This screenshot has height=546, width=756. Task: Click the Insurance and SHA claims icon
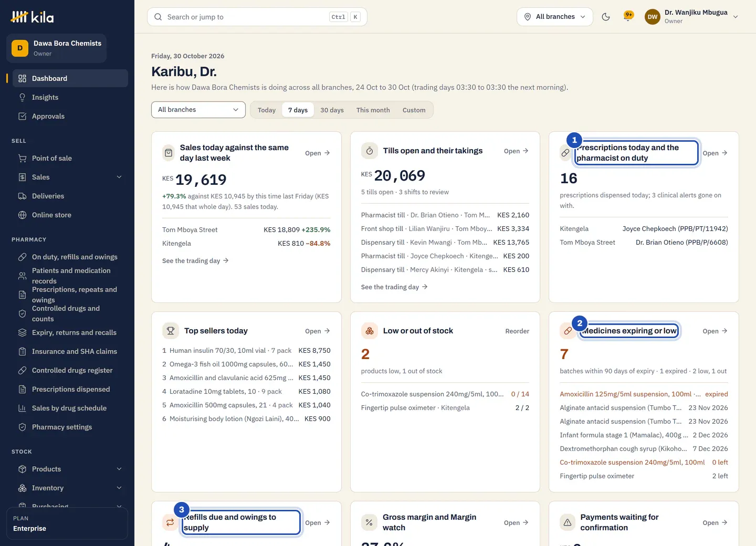[22, 351]
